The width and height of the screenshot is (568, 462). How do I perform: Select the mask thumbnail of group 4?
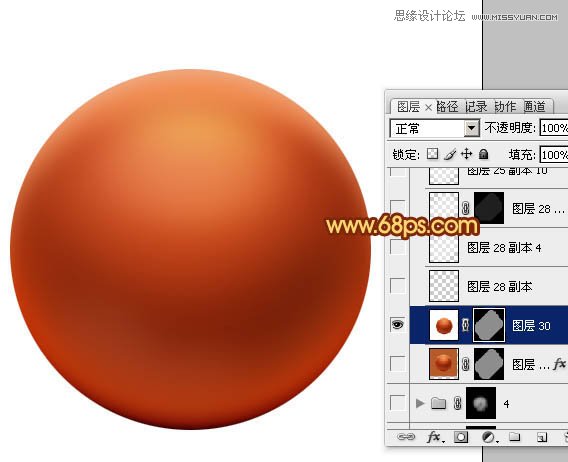(481, 403)
